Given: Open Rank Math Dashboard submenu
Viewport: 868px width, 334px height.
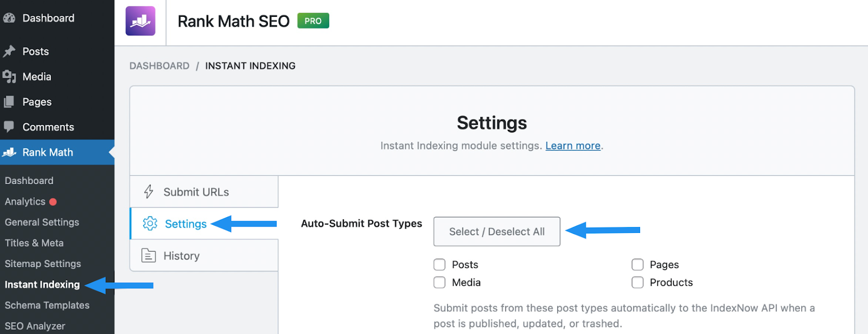Looking at the screenshot, I should (x=29, y=180).
